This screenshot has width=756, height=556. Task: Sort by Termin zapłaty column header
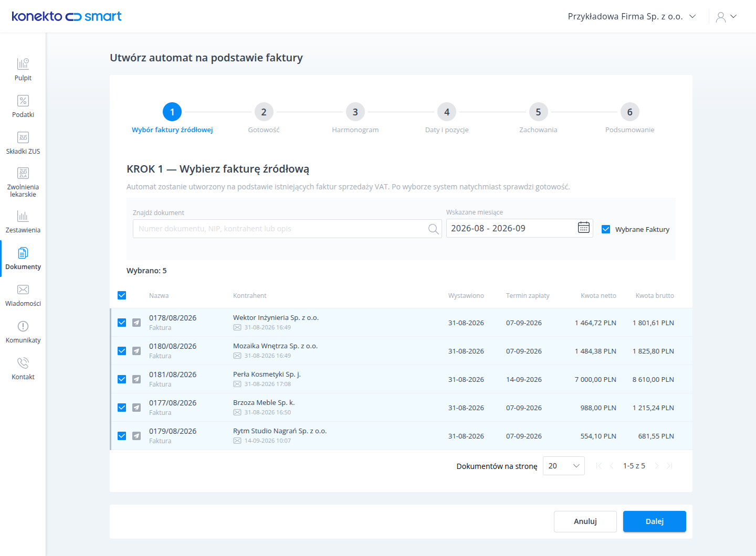[x=528, y=296]
